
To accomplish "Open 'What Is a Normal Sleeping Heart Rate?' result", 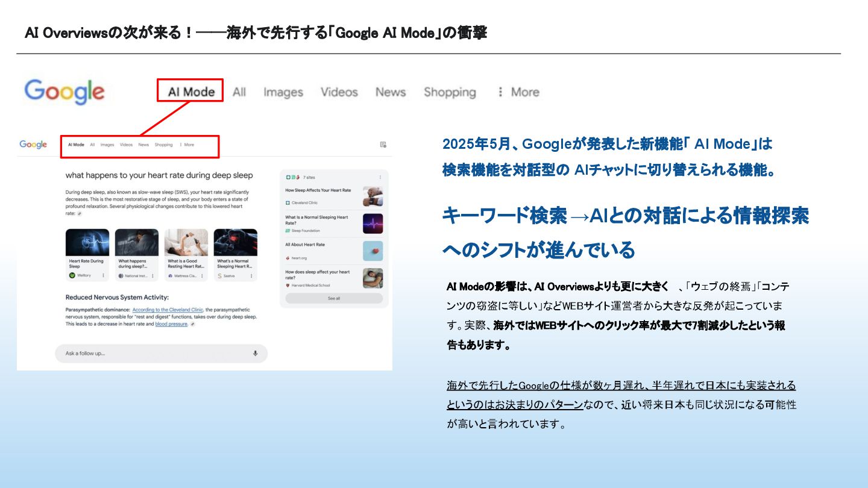I will pyautogui.click(x=316, y=220).
